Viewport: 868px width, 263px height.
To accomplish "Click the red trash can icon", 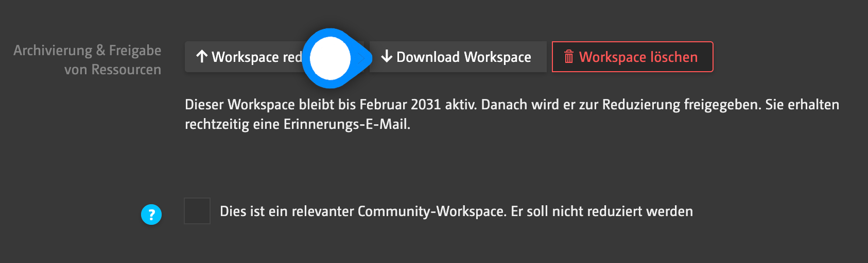I will point(569,57).
